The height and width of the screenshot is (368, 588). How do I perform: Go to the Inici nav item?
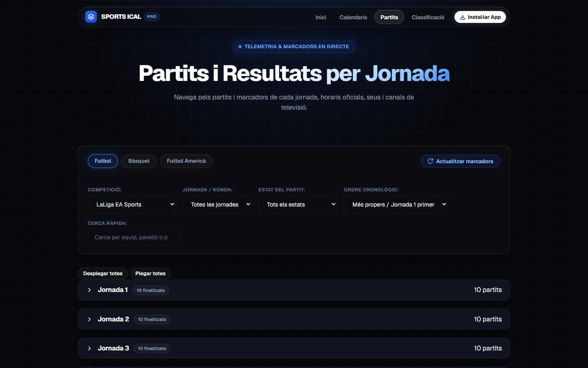tap(321, 17)
